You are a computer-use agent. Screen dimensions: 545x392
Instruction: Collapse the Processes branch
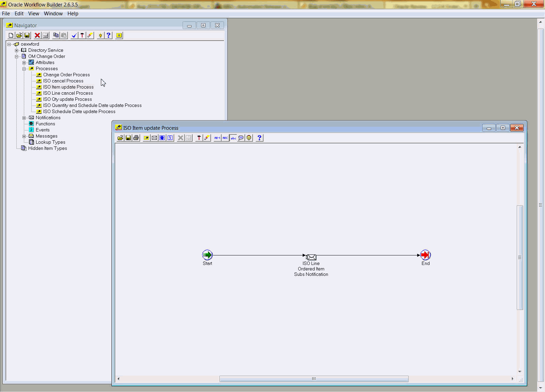tap(24, 69)
